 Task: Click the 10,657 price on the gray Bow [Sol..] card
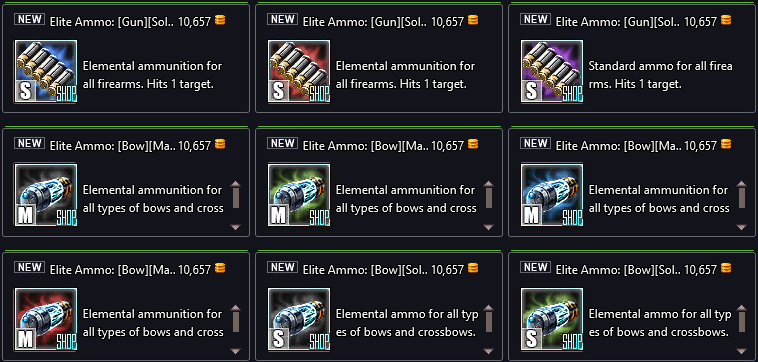447,269
